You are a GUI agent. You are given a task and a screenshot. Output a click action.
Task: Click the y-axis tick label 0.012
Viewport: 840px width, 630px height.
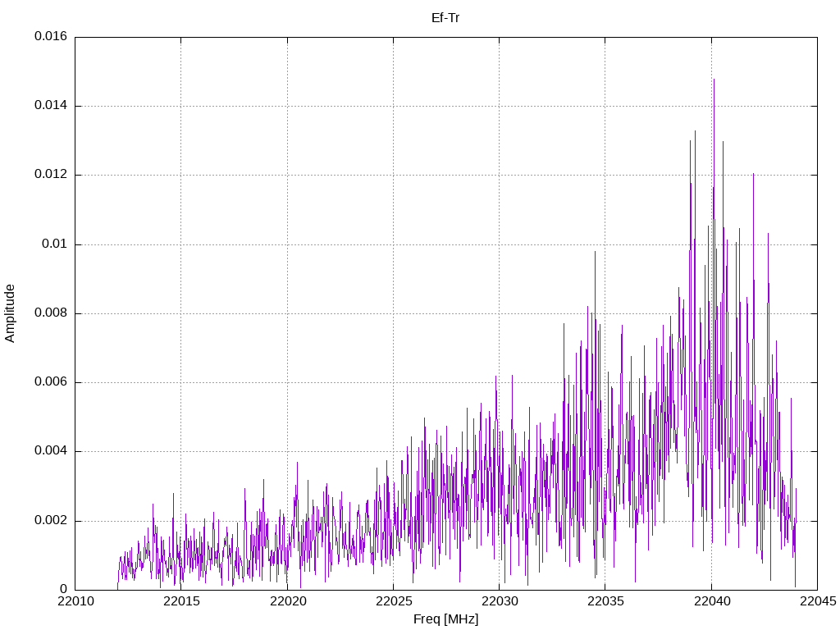[51, 175]
